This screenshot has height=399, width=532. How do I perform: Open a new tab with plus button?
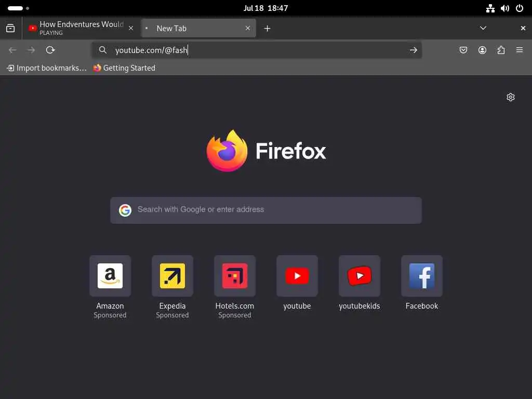[268, 29]
